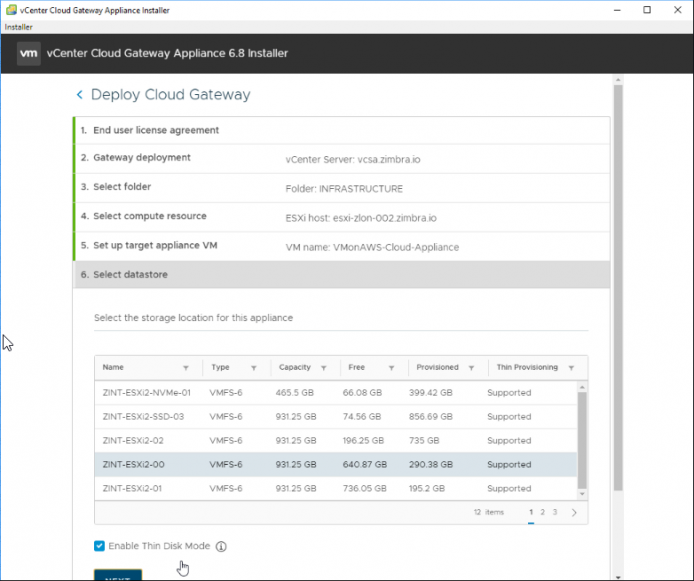Go to datastore page 3
The height and width of the screenshot is (581, 694).
pos(555,512)
